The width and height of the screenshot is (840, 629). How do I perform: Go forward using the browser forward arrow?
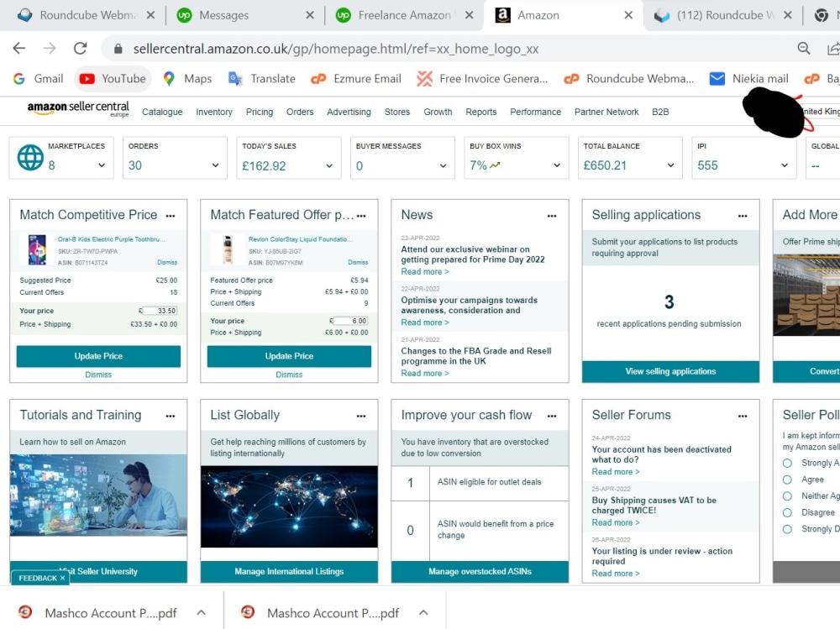[50, 48]
